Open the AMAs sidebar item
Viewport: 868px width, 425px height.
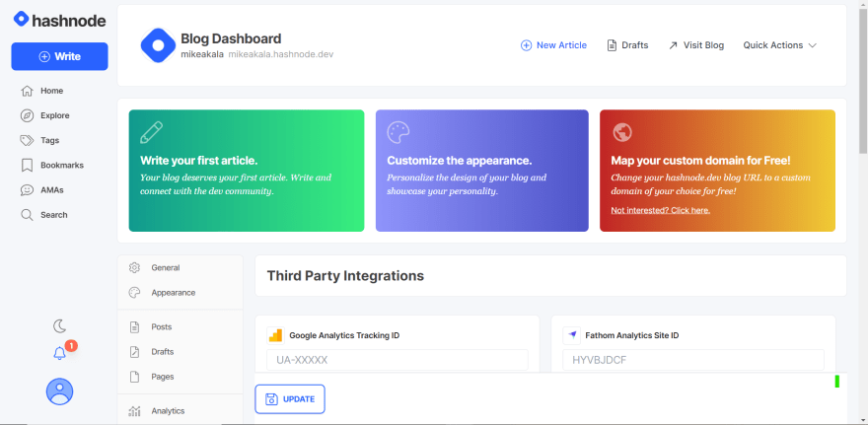coord(42,189)
